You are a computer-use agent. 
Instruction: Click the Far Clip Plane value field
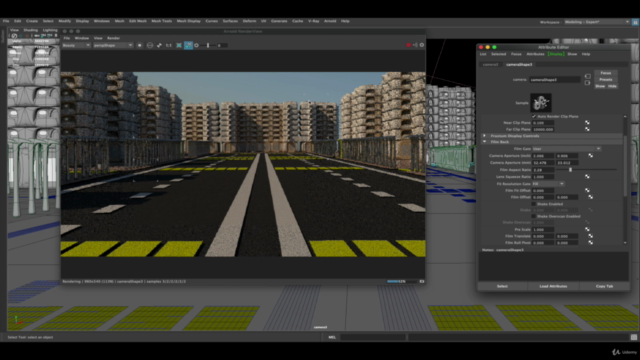[x=543, y=129]
